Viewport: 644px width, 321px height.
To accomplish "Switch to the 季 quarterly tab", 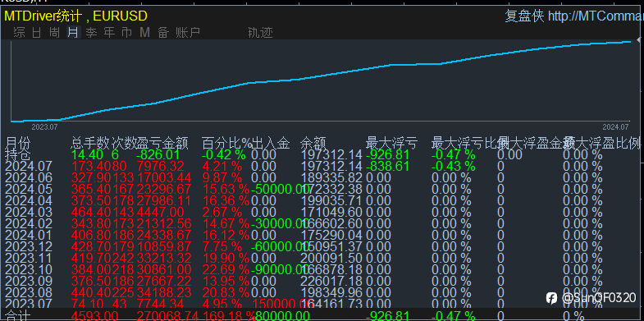I will 91,32.
